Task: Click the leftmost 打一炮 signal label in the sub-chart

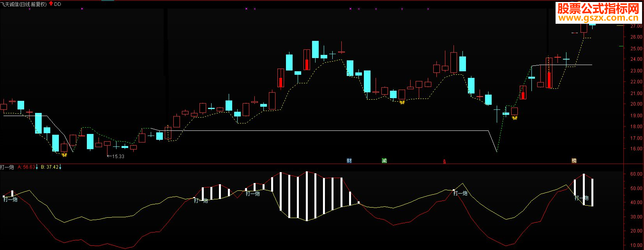Action: click(x=11, y=199)
